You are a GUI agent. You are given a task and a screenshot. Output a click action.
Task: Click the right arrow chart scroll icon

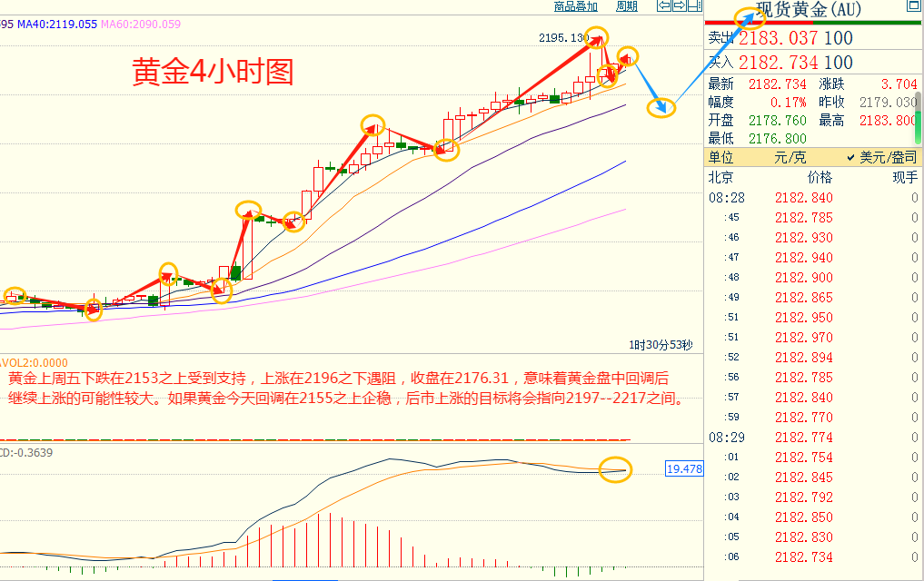click(x=680, y=5)
